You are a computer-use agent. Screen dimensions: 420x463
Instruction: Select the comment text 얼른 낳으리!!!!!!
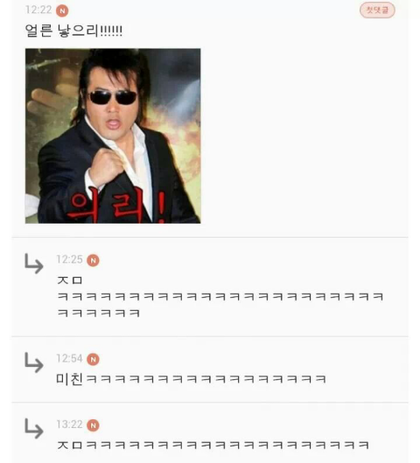click(x=74, y=31)
